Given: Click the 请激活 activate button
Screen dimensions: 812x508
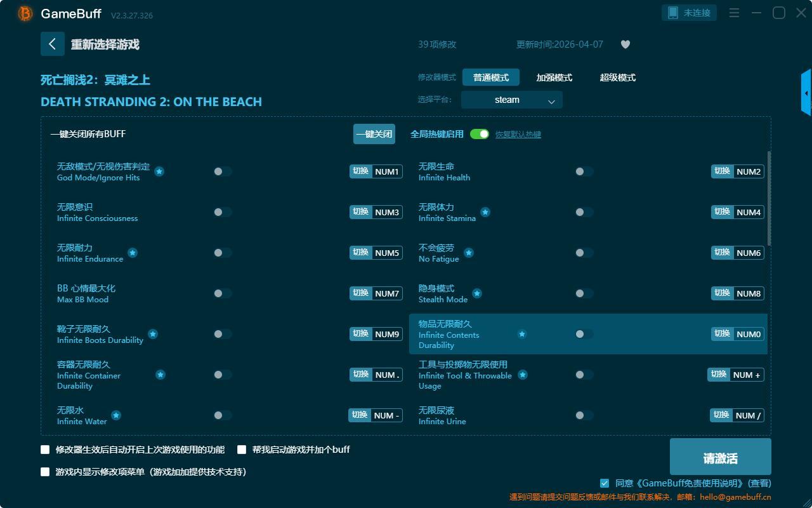Looking at the screenshot, I should pos(720,457).
